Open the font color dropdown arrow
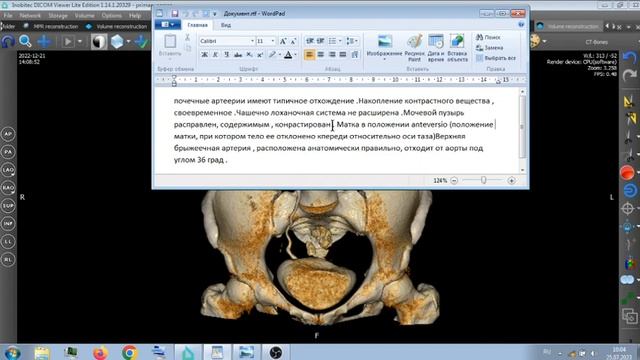 pyautogui.click(x=296, y=55)
